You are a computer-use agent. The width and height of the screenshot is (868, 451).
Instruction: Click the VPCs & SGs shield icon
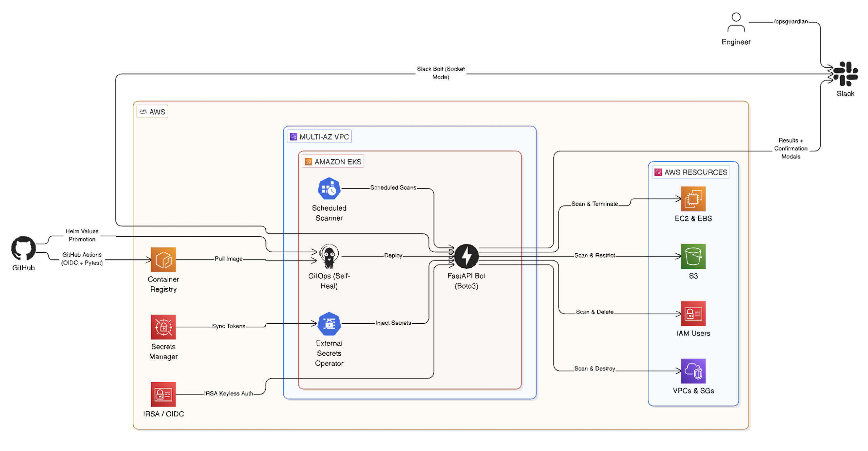[693, 371]
